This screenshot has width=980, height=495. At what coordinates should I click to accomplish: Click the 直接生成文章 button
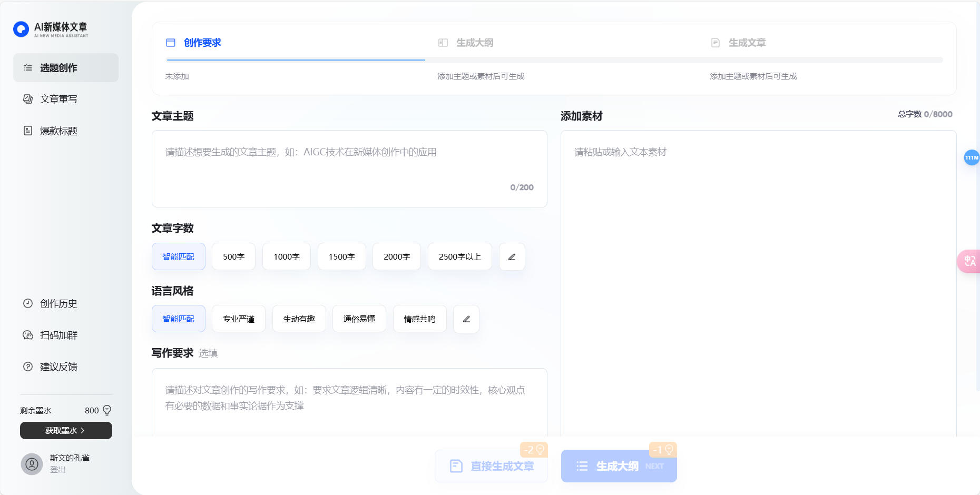(492, 466)
